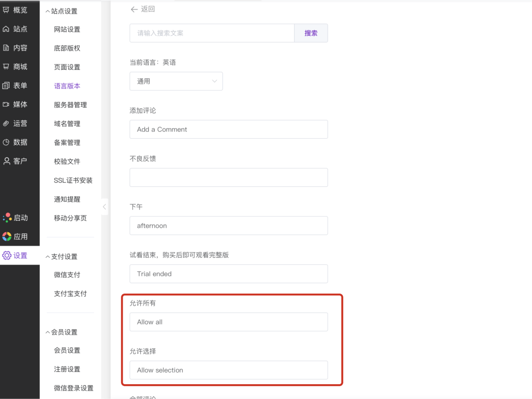The height and width of the screenshot is (399, 532).
Task: Collapse the 支付设置 group
Action: pyautogui.click(x=48, y=257)
